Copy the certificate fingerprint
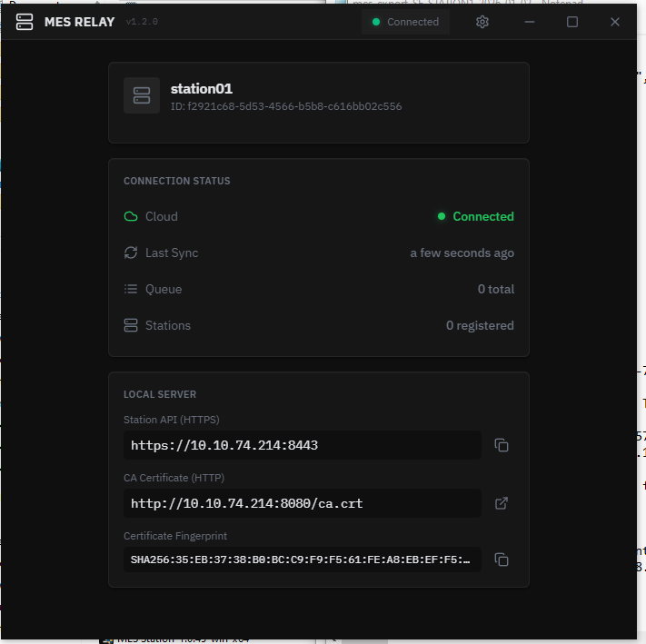This screenshot has width=646, height=644. point(501,560)
